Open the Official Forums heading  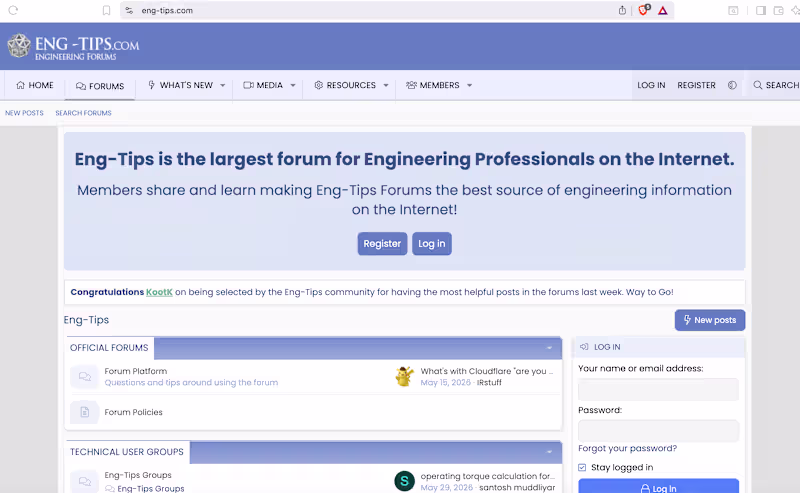[x=109, y=348]
